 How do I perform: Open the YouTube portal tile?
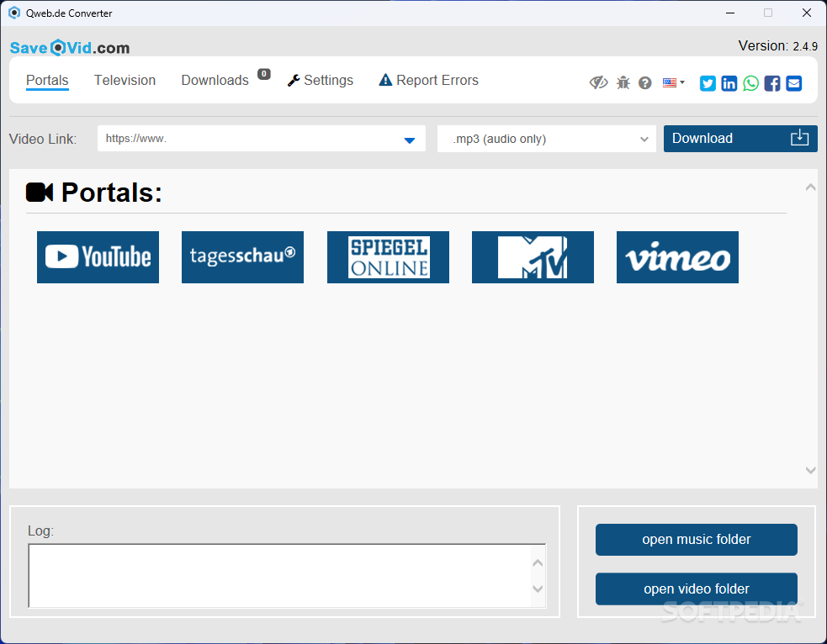point(98,257)
